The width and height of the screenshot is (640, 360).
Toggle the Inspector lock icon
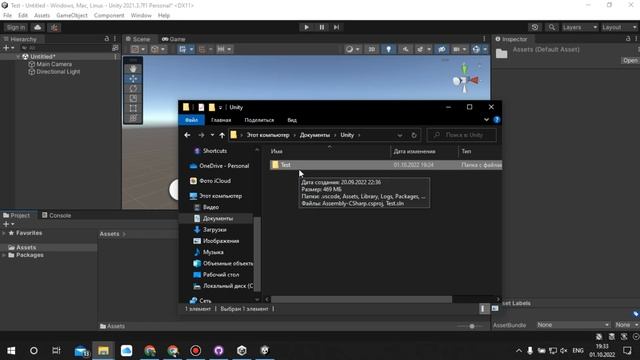point(628,39)
